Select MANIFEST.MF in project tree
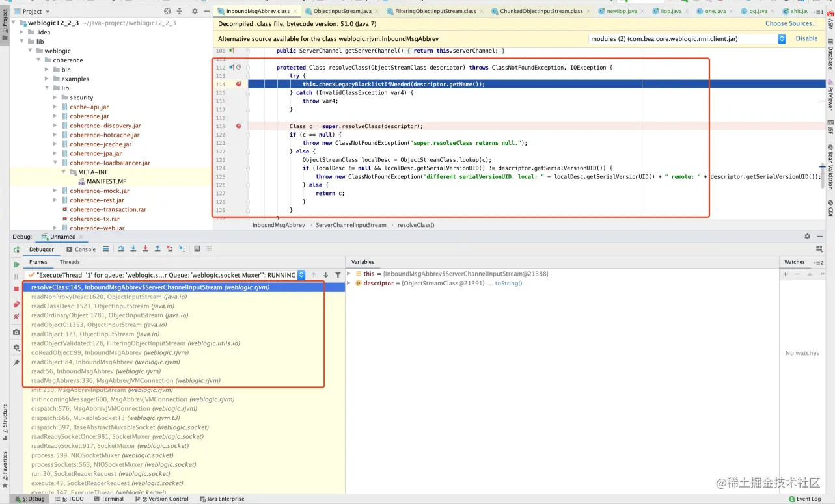The height and width of the screenshot is (504, 835). [106, 181]
